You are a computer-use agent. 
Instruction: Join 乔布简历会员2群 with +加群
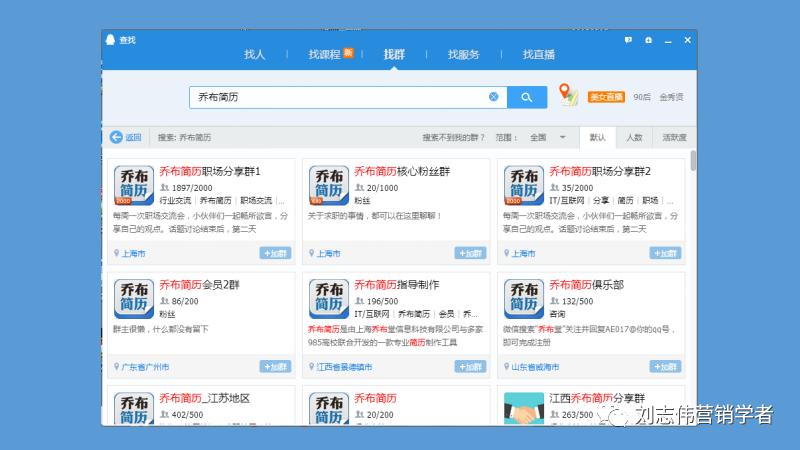pos(276,366)
